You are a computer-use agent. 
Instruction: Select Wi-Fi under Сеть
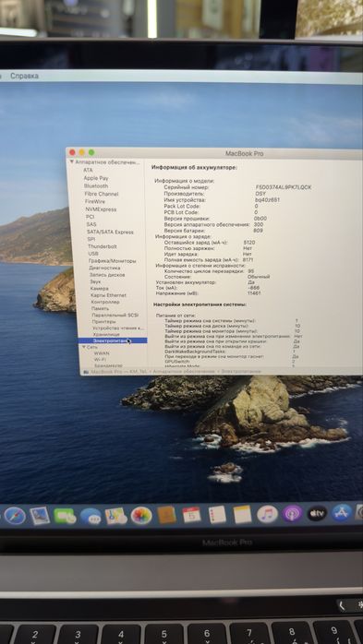(x=100, y=360)
